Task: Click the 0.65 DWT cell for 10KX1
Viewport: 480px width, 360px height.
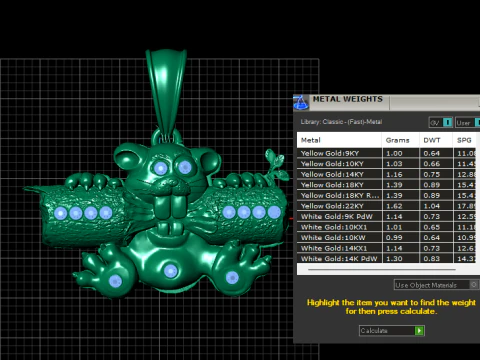Action: pyautogui.click(x=436, y=227)
